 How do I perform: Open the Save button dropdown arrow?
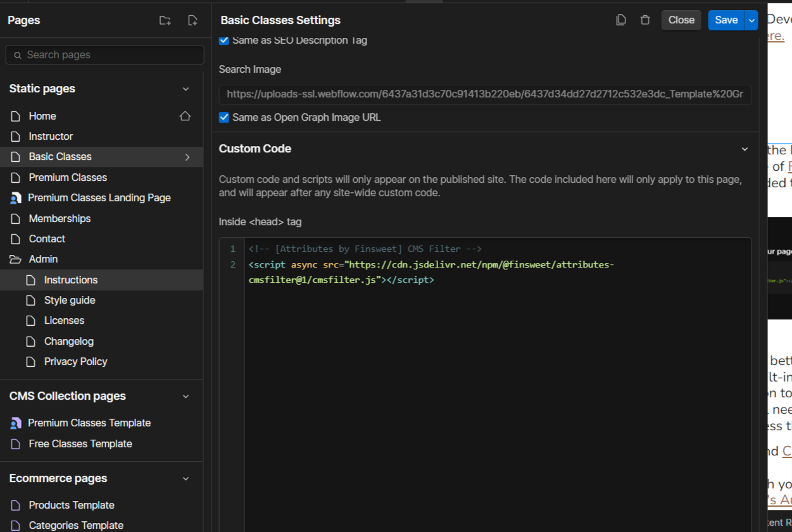751,20
